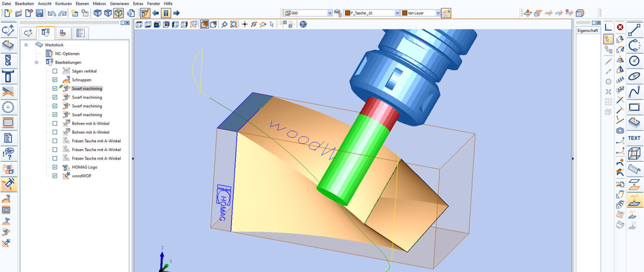Select the rectangle drawing tool
Screen dimensions: 644x272
point(634,107)
